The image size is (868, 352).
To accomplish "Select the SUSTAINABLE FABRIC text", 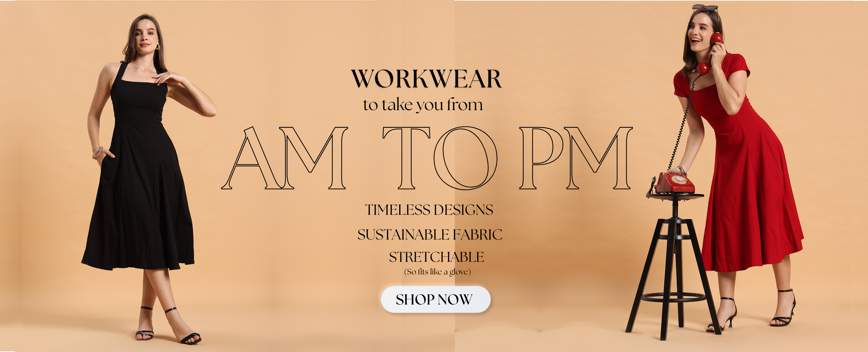I will coord(430,235).
